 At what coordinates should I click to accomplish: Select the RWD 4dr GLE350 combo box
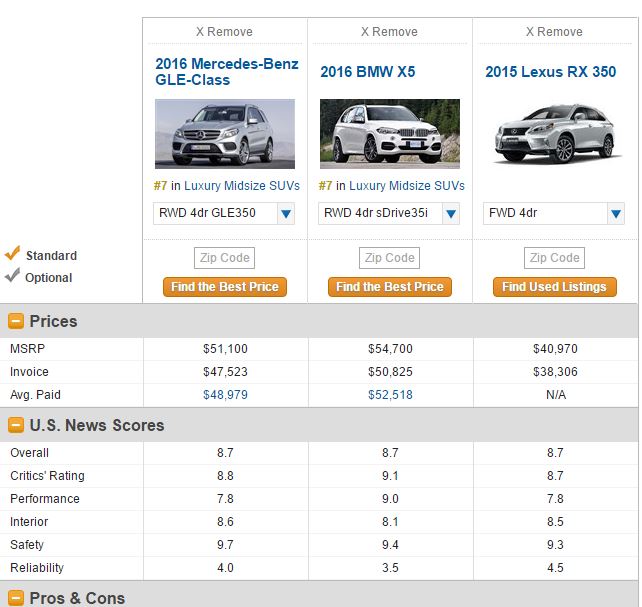pyautogui.click(x=224, y=213)
